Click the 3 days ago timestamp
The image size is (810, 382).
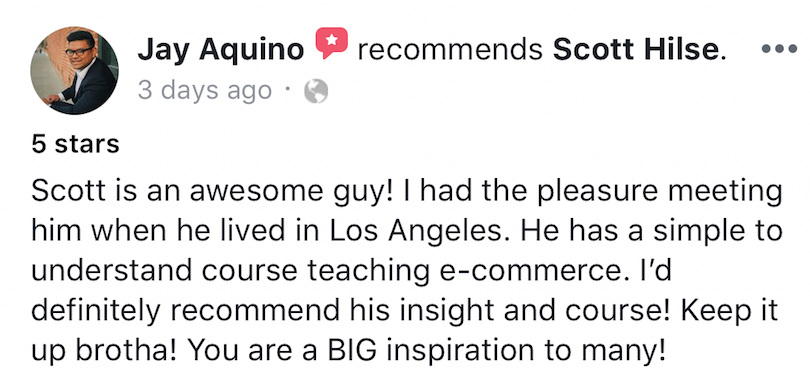tap(205, 90)
